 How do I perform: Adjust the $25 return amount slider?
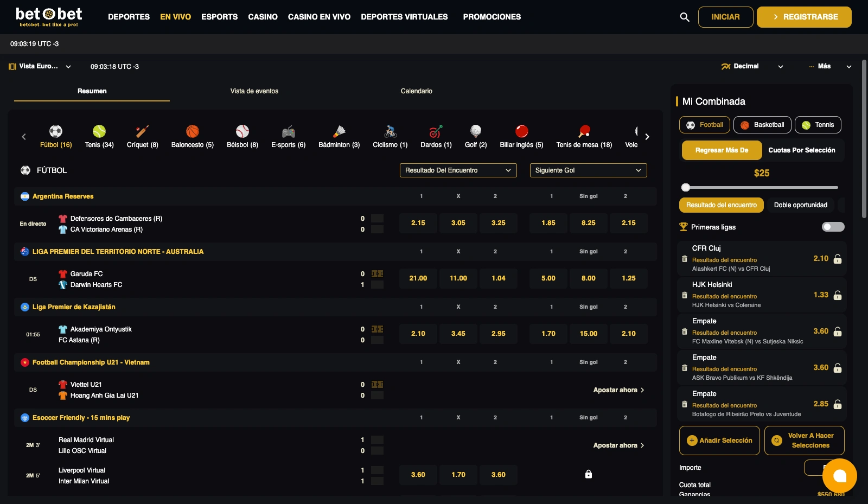686,187
